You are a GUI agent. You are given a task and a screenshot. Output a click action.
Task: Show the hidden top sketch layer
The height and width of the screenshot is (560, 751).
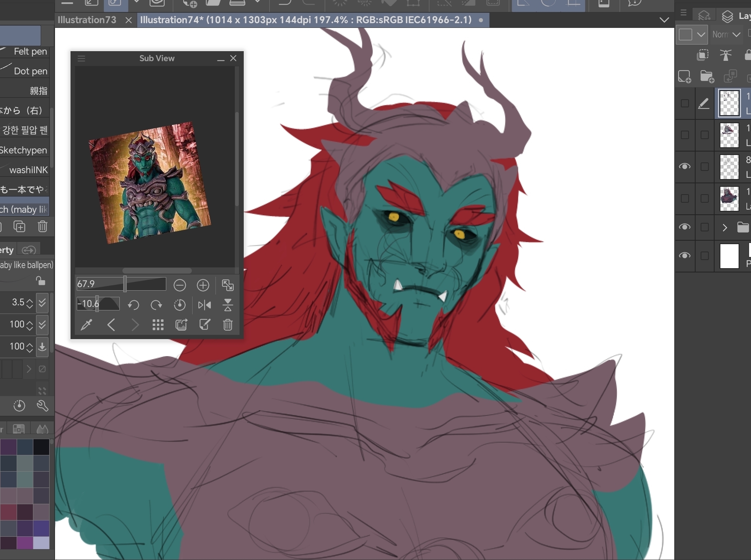click(685, 103)
